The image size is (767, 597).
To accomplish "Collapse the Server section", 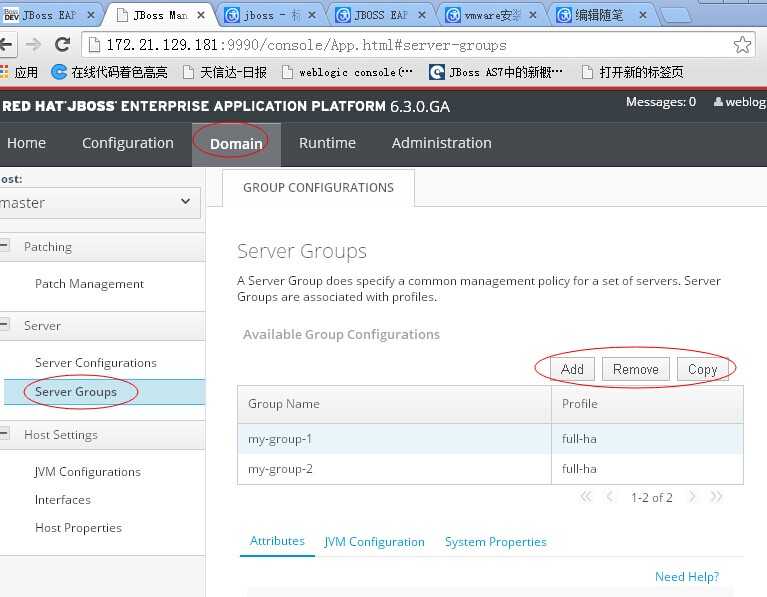I will [4, 324].
